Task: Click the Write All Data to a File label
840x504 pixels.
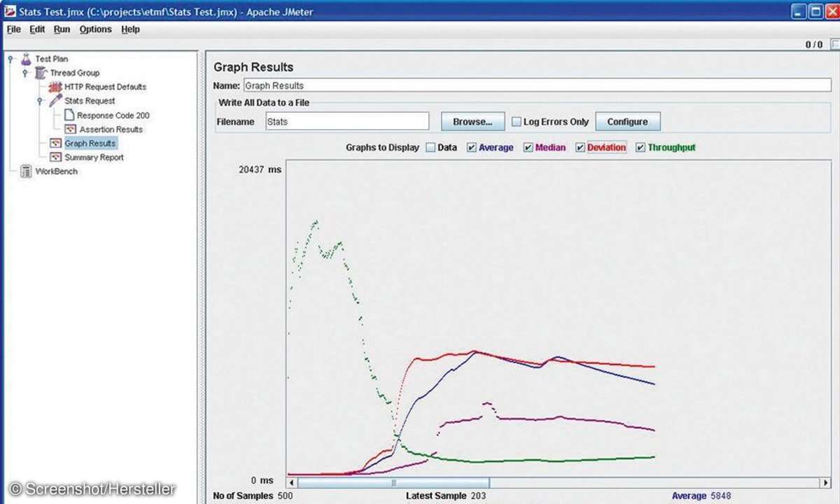Action: click(x=264, y=103)
